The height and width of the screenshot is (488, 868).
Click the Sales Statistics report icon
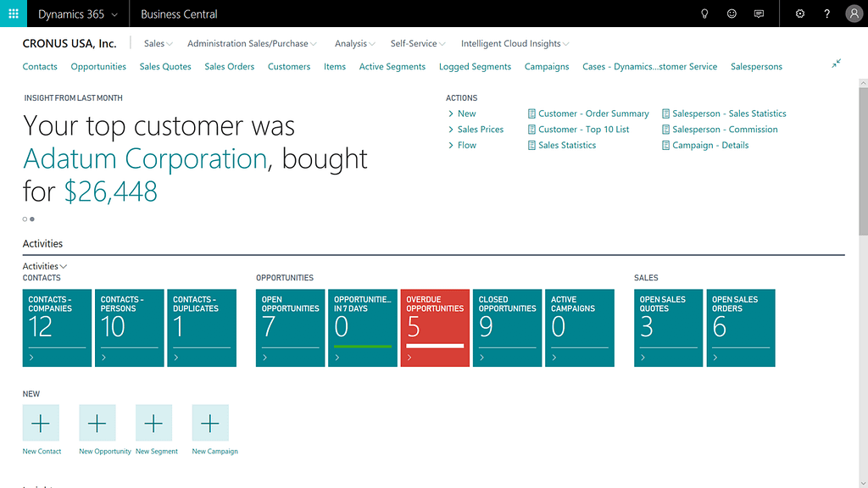(x=531, y=145)
